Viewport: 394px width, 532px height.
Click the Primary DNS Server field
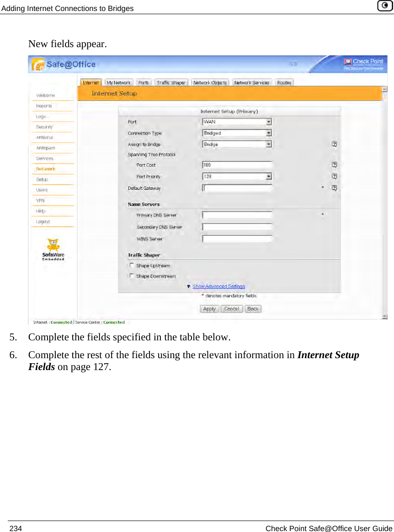tap(237, 215)
